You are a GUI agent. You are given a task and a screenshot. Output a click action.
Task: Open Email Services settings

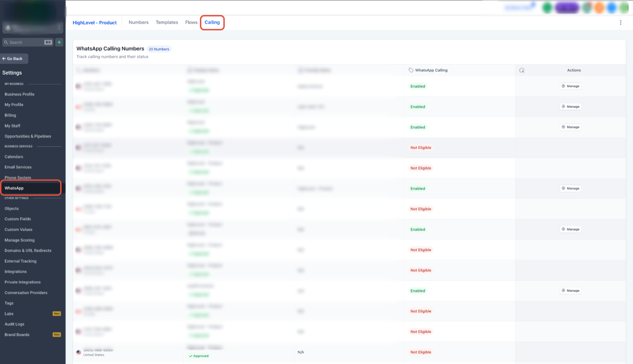pyautogui.click(x=18, y=167)
